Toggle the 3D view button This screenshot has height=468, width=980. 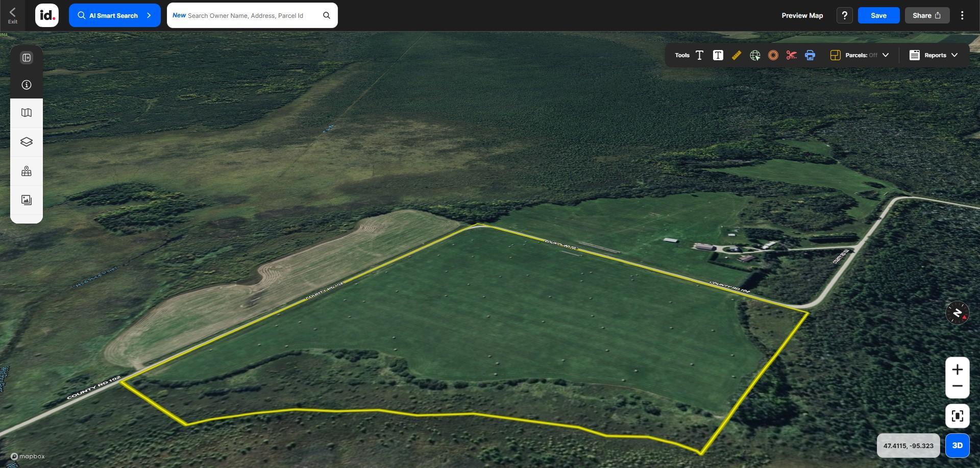[x=957, y=446]
